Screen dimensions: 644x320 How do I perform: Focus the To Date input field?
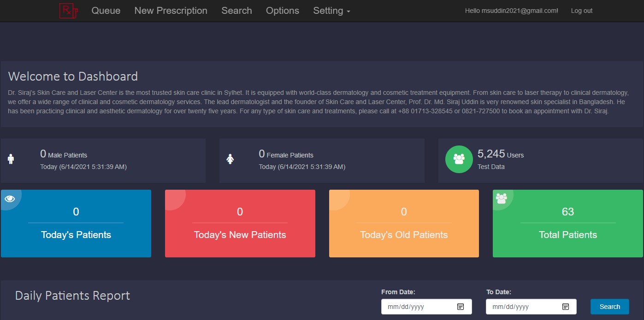(531, 307)
